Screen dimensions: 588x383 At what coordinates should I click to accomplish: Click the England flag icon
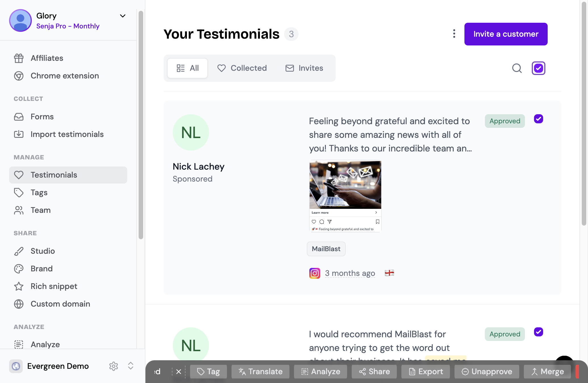(x=389, y=273)
